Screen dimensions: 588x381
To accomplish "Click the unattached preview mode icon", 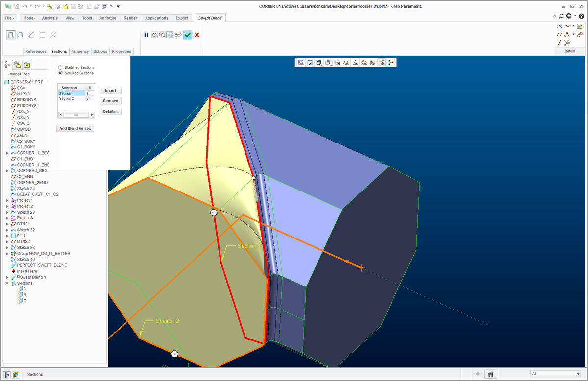I will pyautogui.click(x=162, y=35).
